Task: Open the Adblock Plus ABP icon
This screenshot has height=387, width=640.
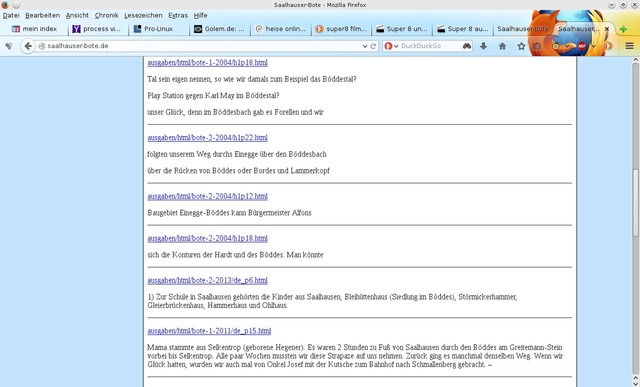Action: coord(582,46)
